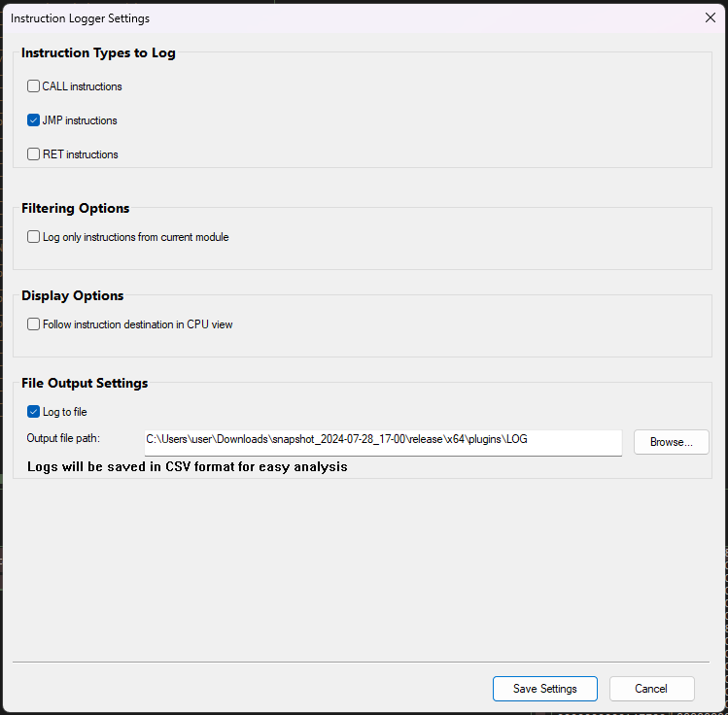Uncheck the JMP instructions checkbox
The width and height of the screenshot is (728, 715).
click(34, 120)
